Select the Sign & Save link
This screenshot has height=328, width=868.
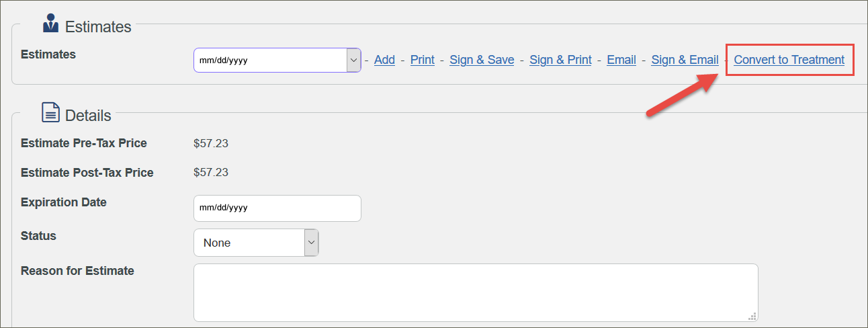(x=482, y=60)
